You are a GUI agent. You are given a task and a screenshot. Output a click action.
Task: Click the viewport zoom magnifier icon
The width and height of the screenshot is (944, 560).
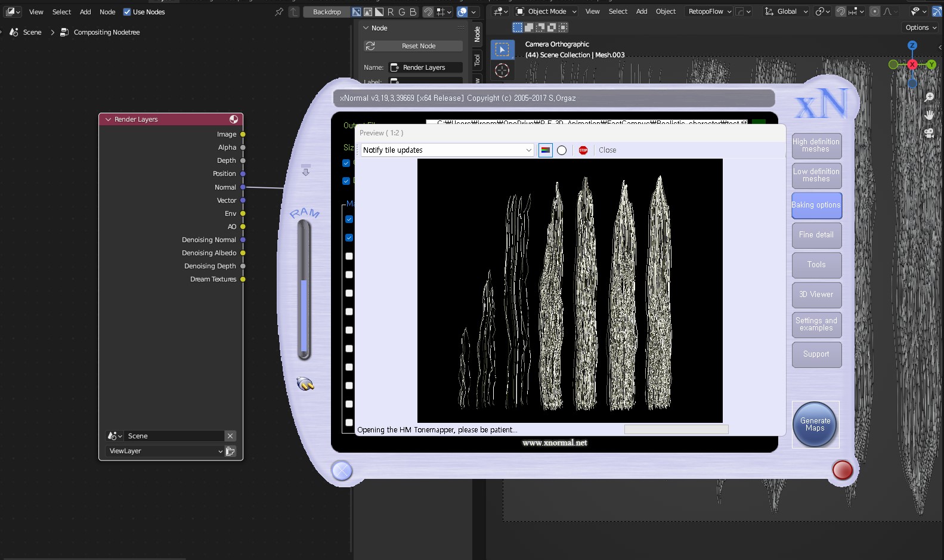pos(929,97)
